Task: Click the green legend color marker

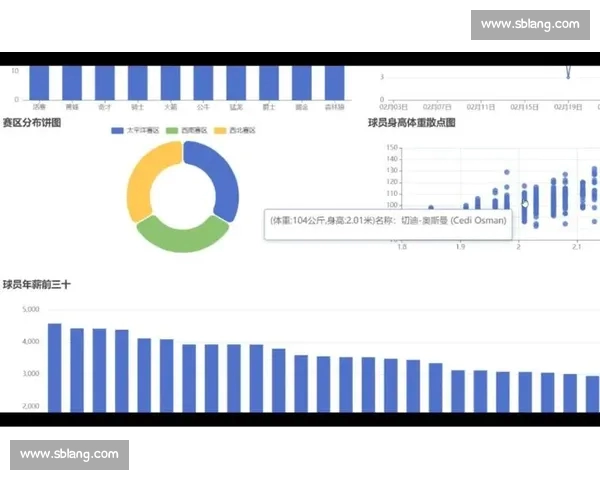Action: click(x=171, y=131)
